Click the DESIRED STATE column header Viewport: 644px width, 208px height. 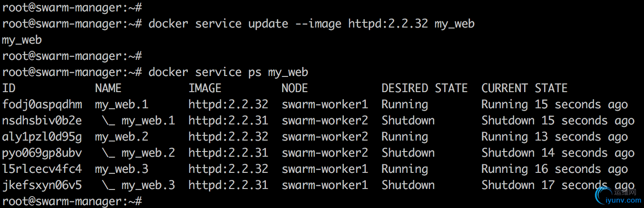coord(425,88)
